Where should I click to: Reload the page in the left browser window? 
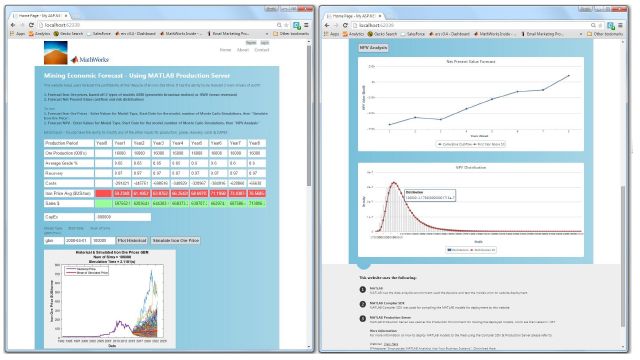coord(31,25)
